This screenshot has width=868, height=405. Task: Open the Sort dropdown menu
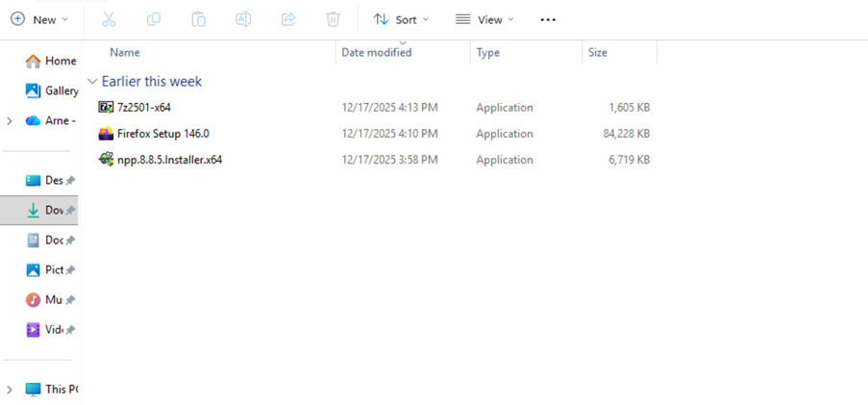[x=401, y=19]
